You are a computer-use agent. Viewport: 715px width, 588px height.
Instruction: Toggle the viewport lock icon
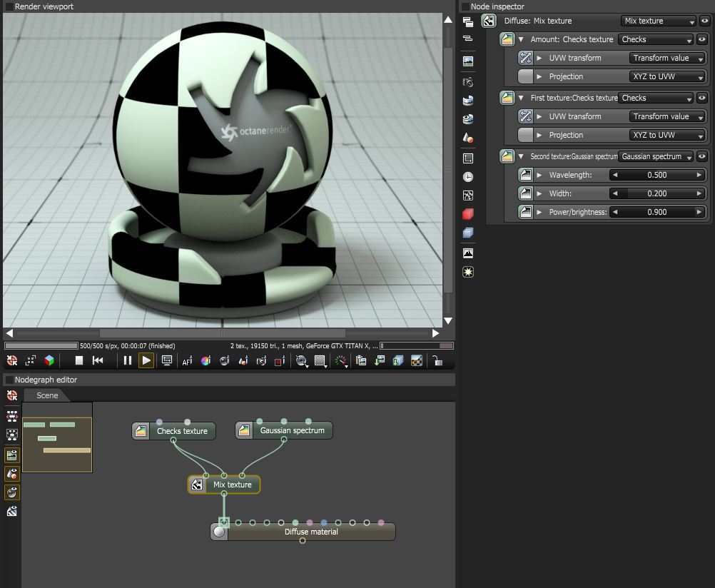coord(437,361)
